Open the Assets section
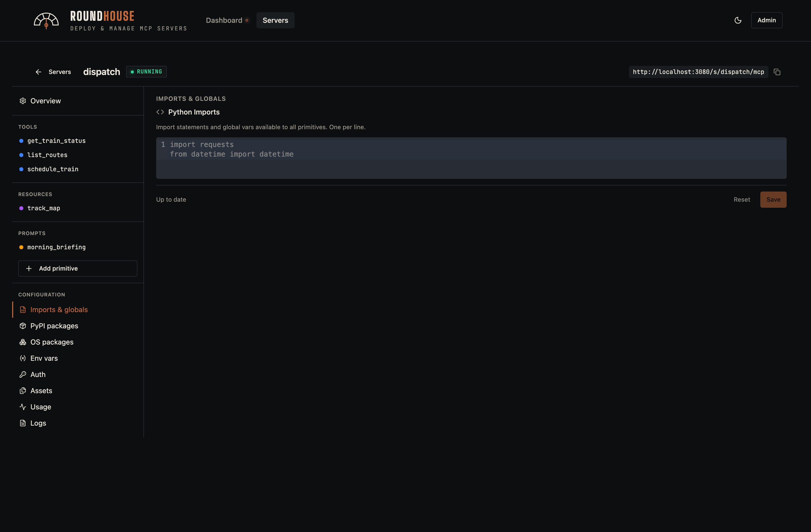Viewport: 811px width, 532px height. coord(78,391)
